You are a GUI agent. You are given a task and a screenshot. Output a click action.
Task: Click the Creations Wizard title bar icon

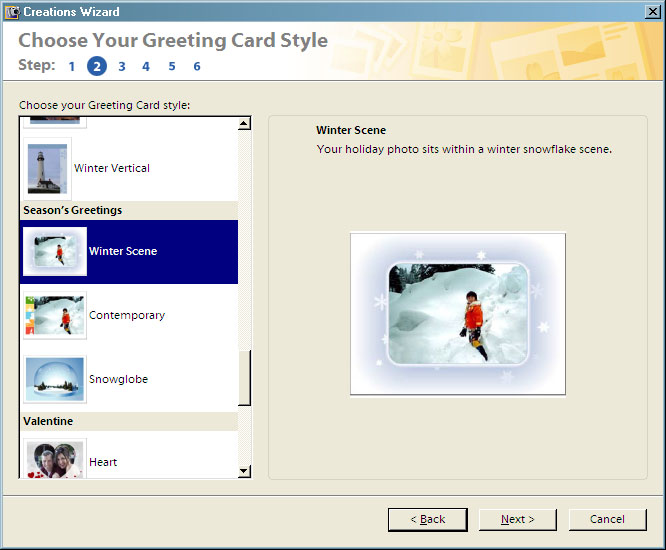11,12
